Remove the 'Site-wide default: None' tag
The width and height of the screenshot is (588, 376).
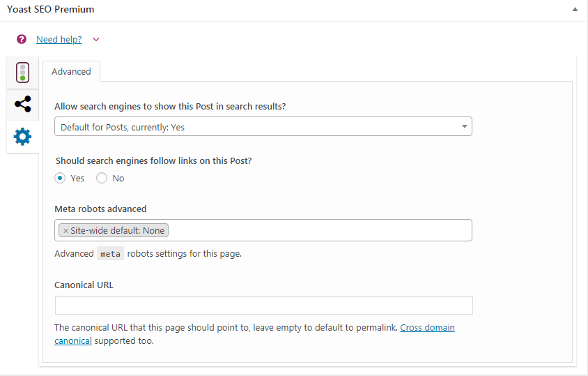click(x=65, y=231)
